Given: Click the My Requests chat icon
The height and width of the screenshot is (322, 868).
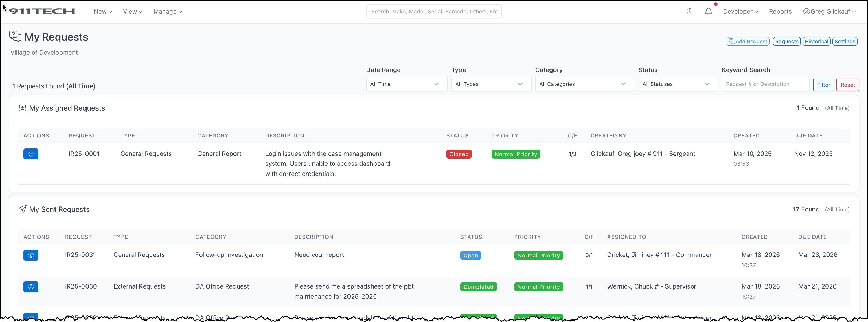Looking at the screenshot, I should tap(15, 36).
